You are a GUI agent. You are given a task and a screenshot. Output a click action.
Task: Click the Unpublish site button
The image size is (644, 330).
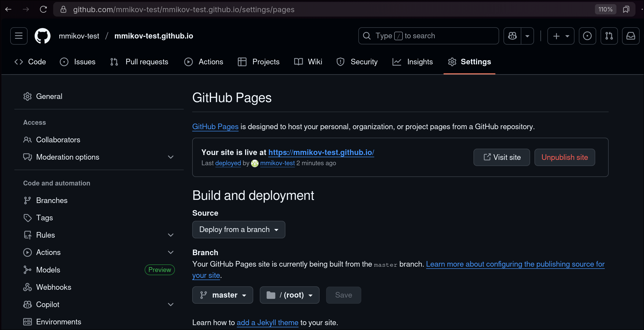564,157
